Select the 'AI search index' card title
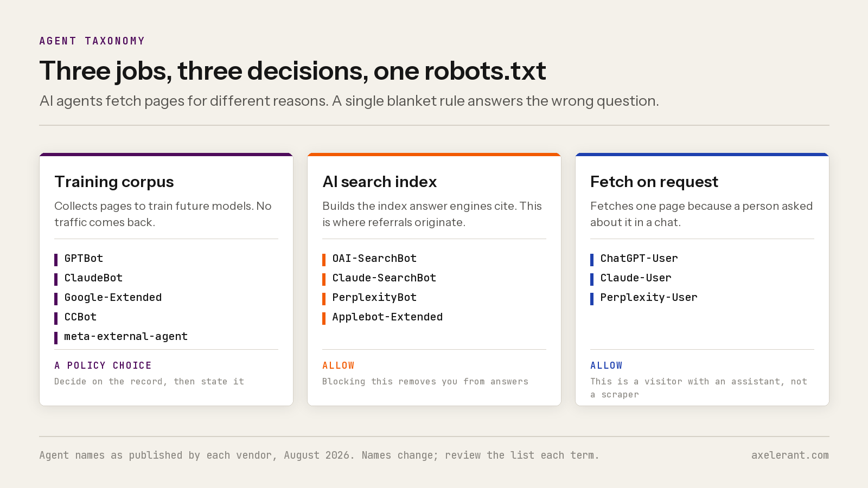The width and height of the screenshot is (868, 488). (x=379, y=182)
